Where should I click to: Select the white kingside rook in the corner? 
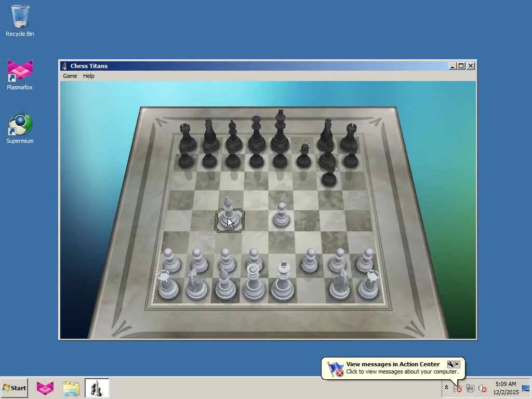point(369,285)
